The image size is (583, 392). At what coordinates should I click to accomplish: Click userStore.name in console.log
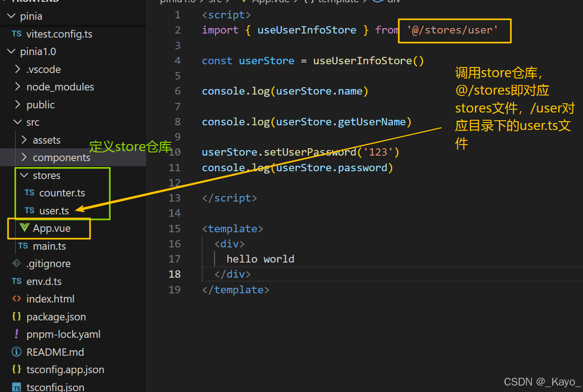319,91
